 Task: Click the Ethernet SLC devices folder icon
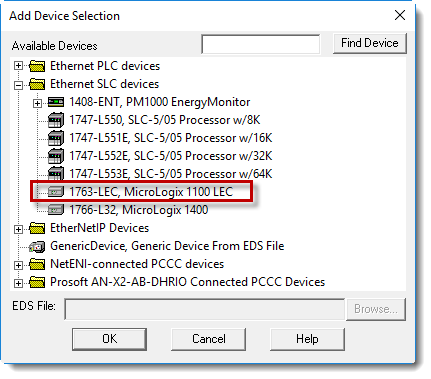[x=37, y=84]
